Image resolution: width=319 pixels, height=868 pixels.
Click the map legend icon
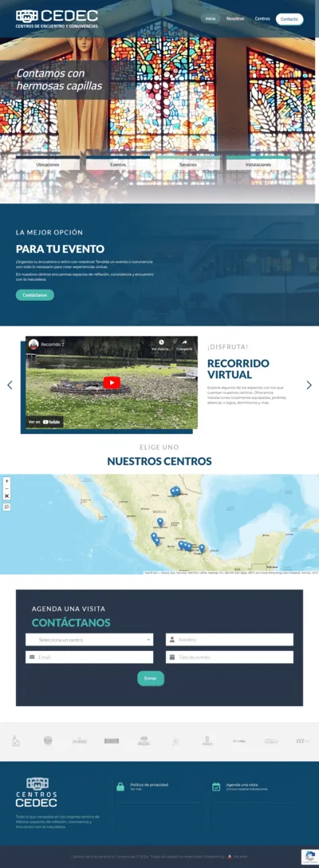tap(6, 507)
